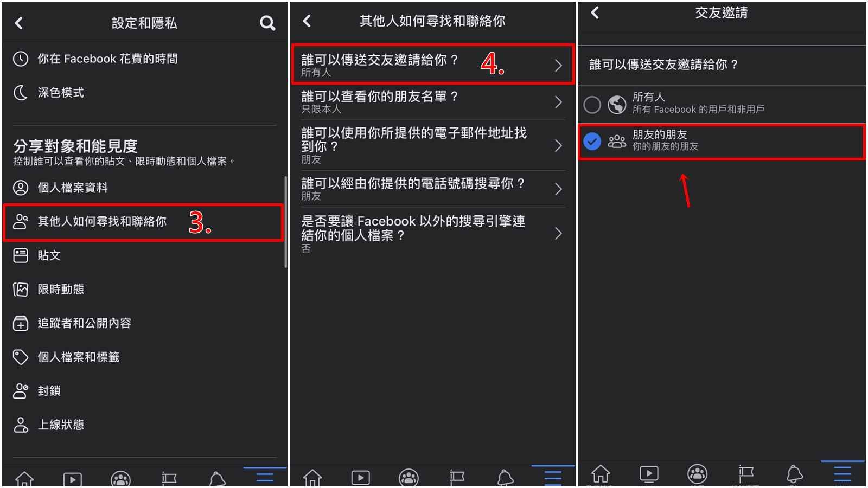The width and height of the screenshot is (868, 488).
Task: Expand 誰可以經由你提供的電話號碼搜尋你 chevron
Action: pos(558,189)
